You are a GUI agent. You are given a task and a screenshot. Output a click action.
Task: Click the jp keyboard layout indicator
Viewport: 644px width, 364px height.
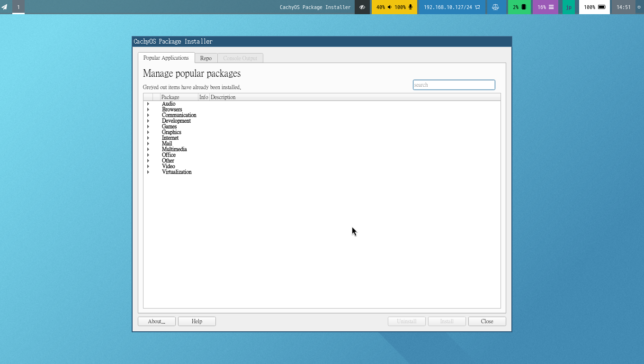(x=569, y=7)
